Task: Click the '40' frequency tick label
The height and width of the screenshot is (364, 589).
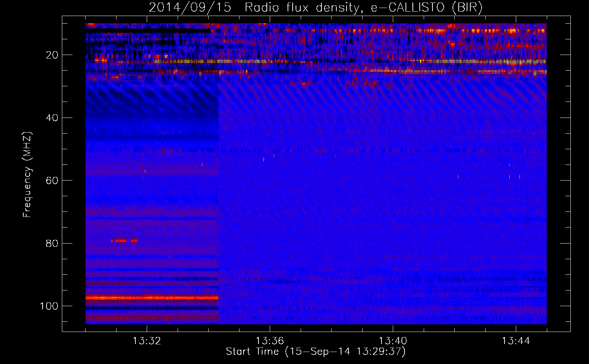Action: pos(52,118)
